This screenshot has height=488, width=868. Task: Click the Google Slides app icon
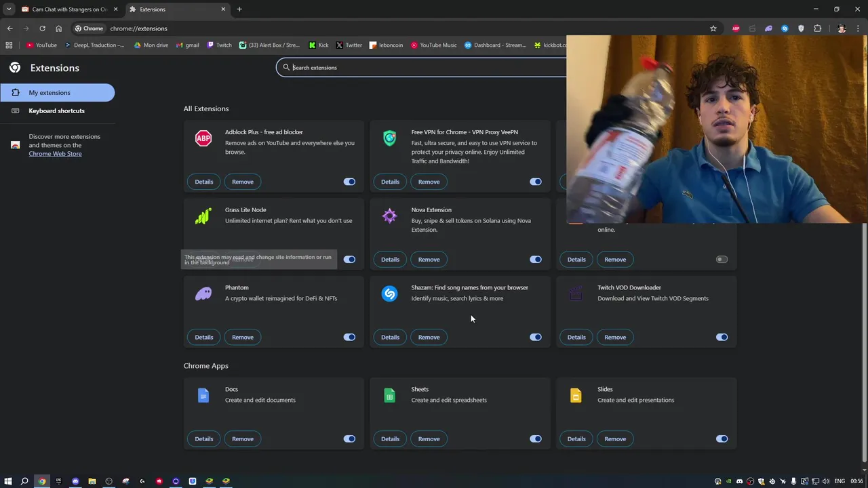click(576, 395)
